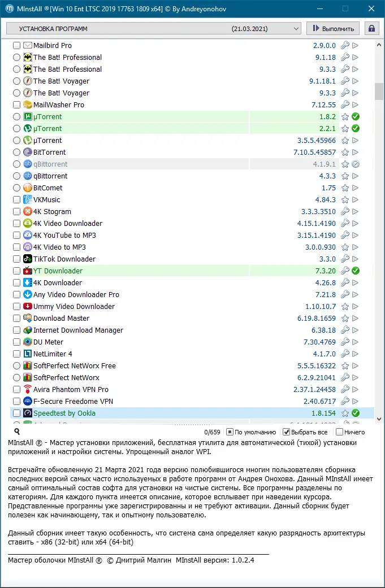The height and width of the screenshot is (588, 385).
Task: Click the star icon for VKMusic
Action: click(345, 200)
